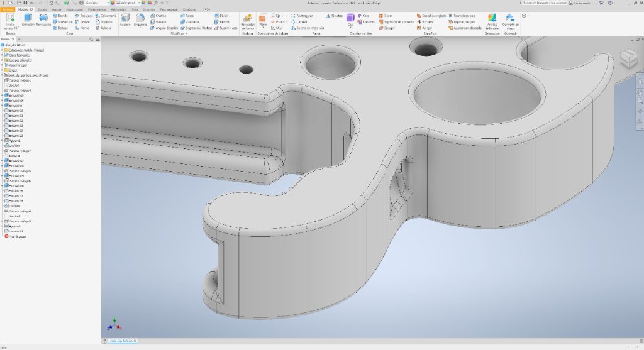Open the Punto dropdown arrow
Image resolution: width=644 pixels, height=350 pixels.
287,22
